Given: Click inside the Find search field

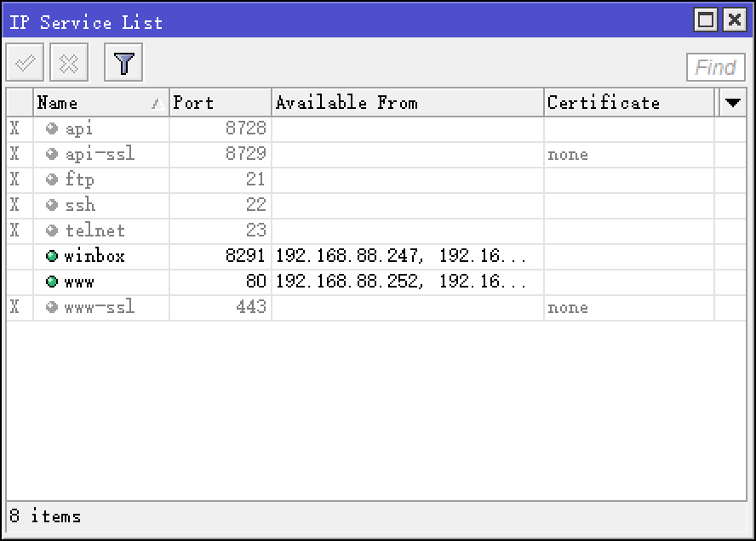Looking at the screenshot, I should 715,67.
